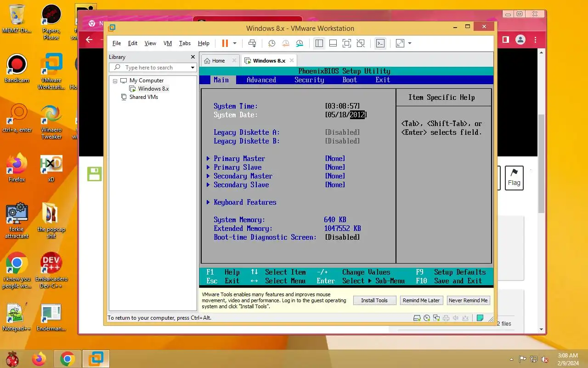Viewport: 588px width, 368px height.
Task: Close the Library panel
Action: (193, 57)
